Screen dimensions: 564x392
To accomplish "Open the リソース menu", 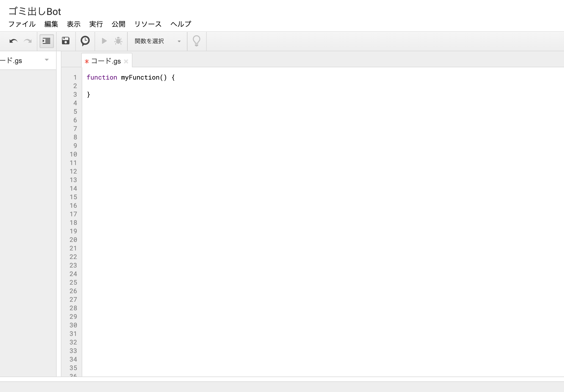I will tap(148, 24).
